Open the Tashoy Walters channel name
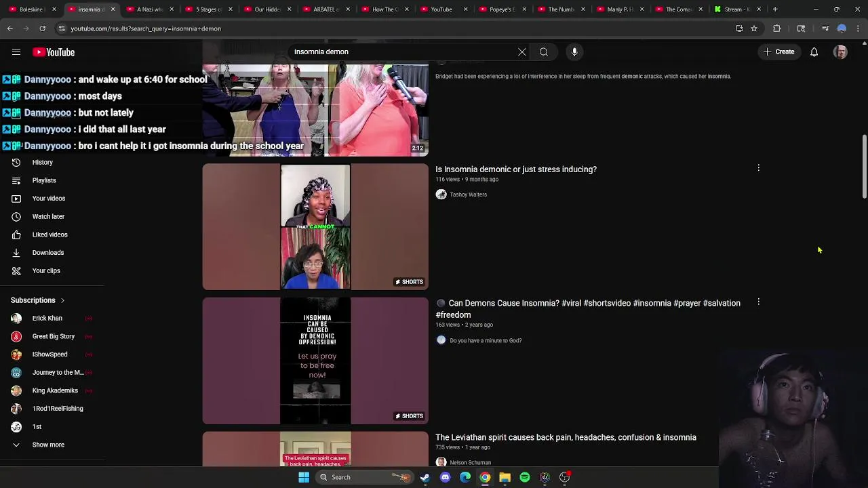 (x=468, y=195)
